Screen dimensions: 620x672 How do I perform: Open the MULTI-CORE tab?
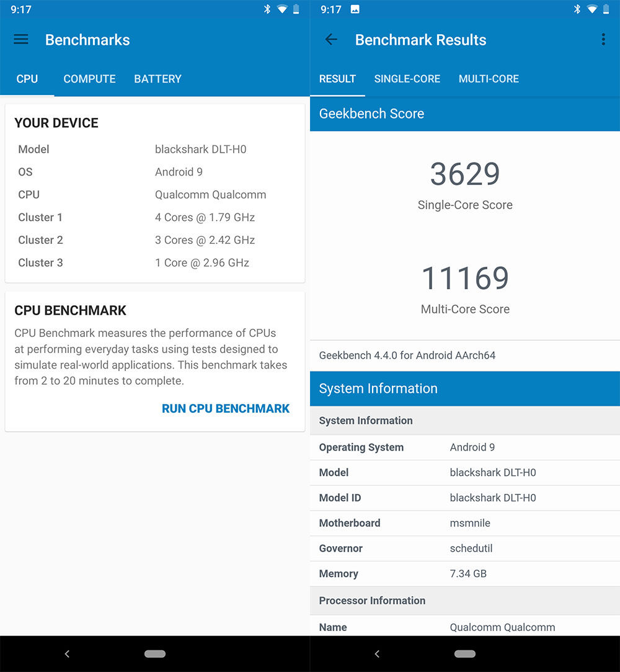pyautogui.click(x=489, y=79)
